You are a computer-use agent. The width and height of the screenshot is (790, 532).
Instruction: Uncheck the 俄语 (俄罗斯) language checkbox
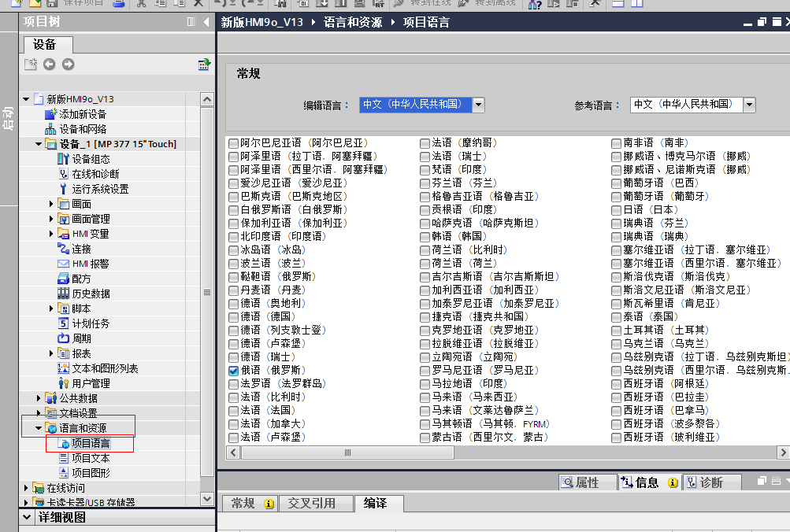233,370
